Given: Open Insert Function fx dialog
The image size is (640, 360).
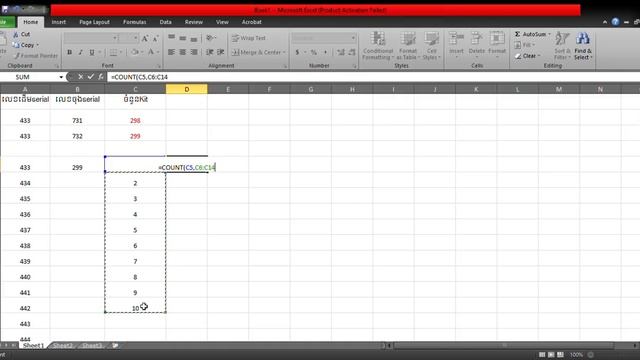Looking at the screenshot, I should [x=100, y=77].
